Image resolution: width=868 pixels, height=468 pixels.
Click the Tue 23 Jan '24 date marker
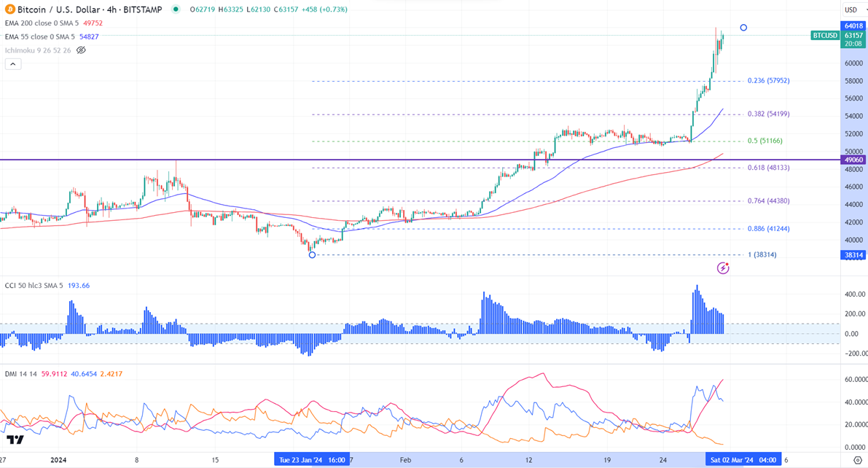[312, 460]
